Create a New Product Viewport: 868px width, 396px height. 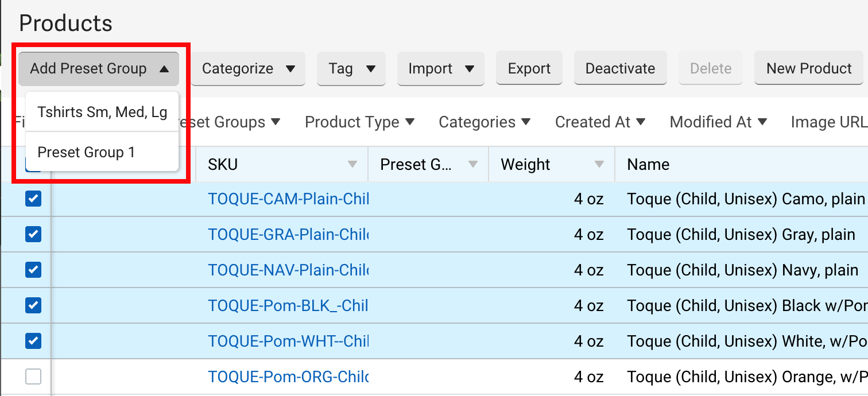coord(808,69)
